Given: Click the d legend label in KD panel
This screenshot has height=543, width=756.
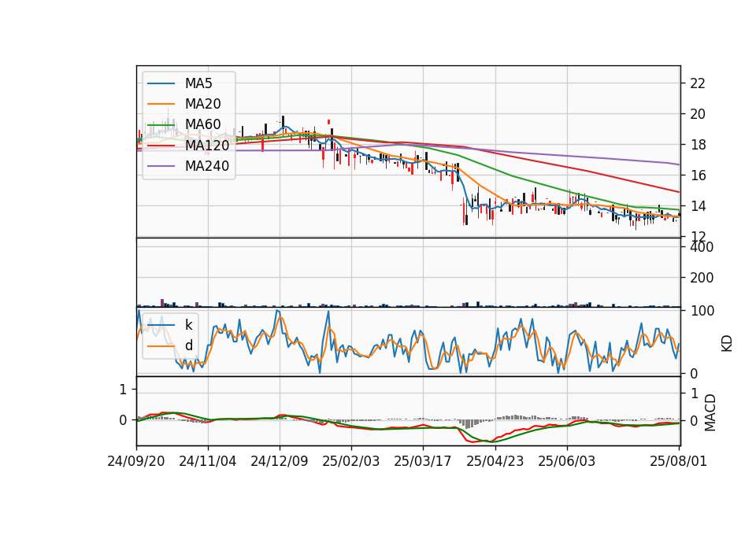Looking at the screenshot, I should pyautogui.click(x=188, y=345).
